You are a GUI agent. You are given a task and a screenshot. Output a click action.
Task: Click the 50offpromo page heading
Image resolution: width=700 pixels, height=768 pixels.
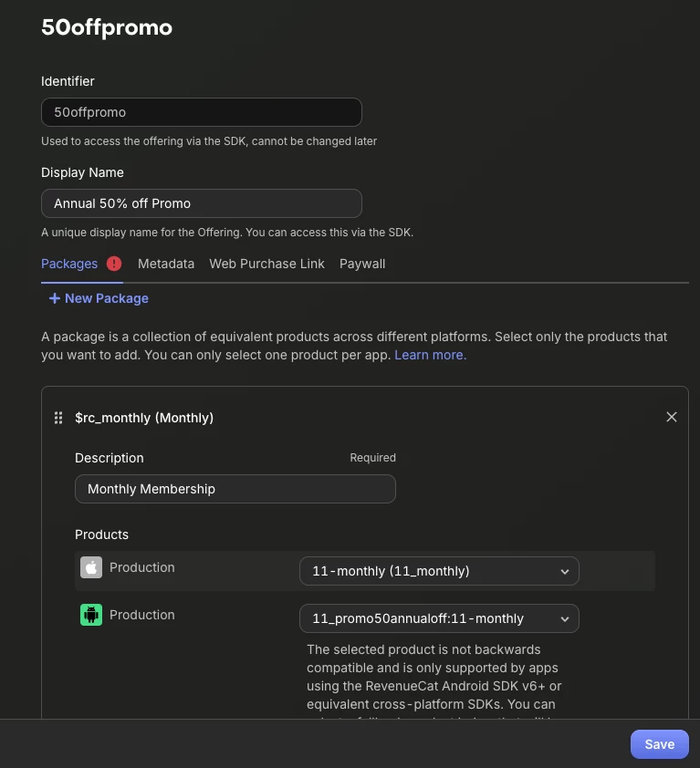click(x=107, y=27)
